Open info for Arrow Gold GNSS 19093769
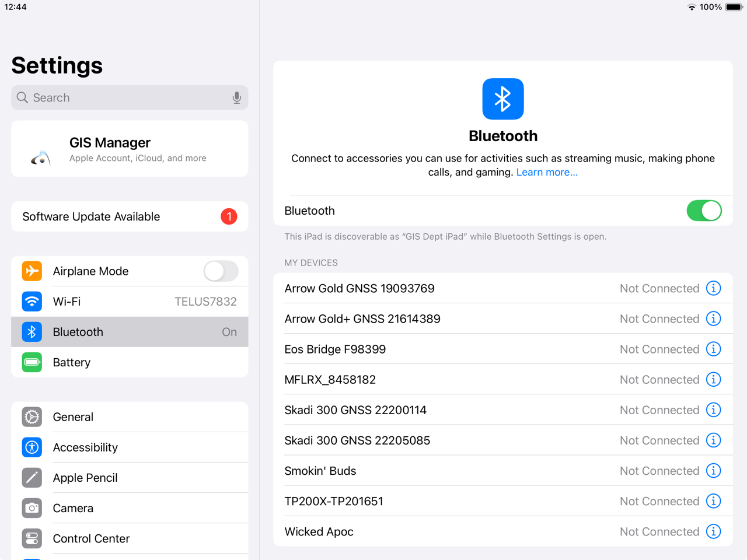The height and width of the screenshot is (560, 747). pos(713,288)
